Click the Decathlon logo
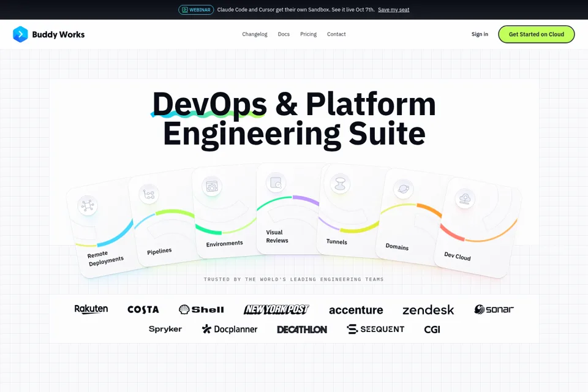 click(302, 330)
